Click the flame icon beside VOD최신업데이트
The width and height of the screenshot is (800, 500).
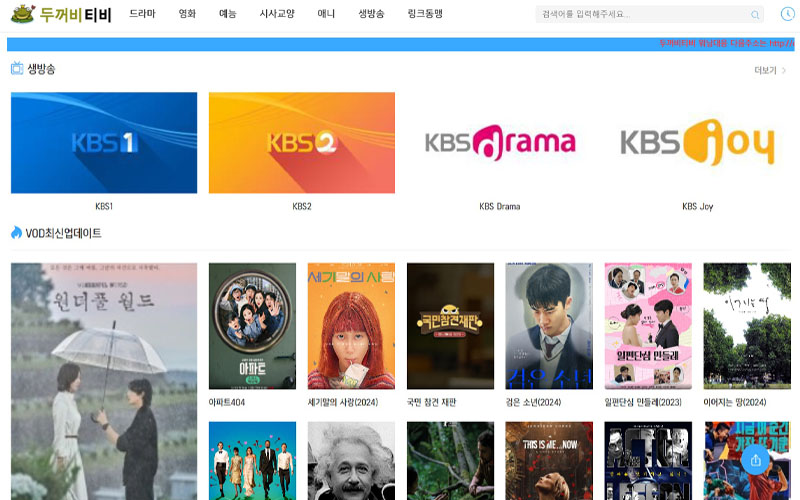pos(16,233)
